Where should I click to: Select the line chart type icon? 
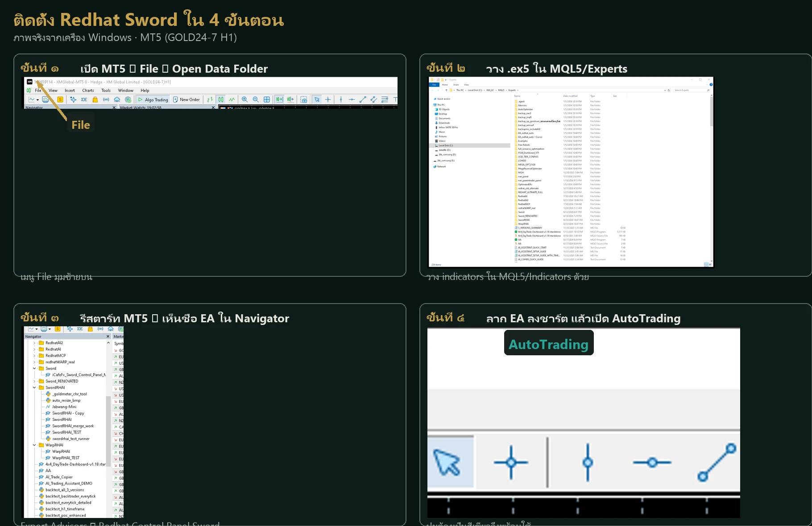pyautogui.click(x=232, y=99)
